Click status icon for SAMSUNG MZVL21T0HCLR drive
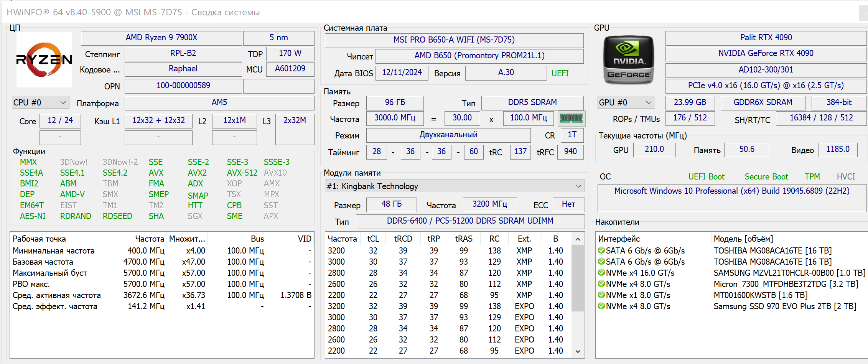868x364 pixels. [x=601, y=273]
